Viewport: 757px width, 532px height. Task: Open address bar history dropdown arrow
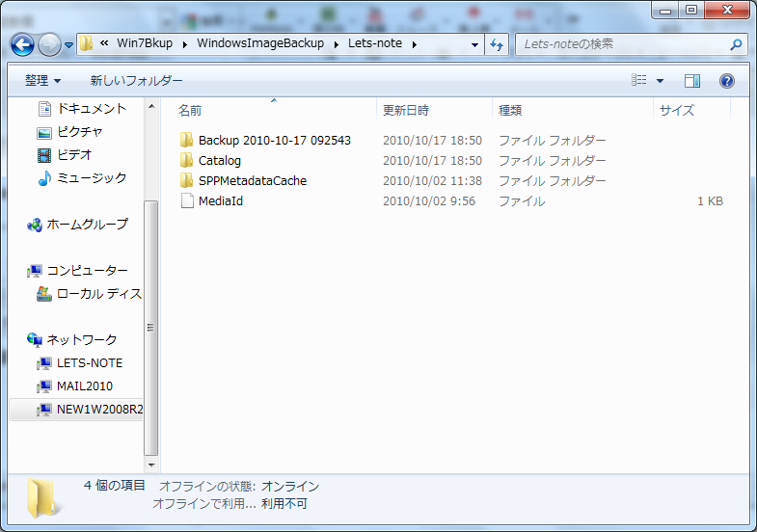click(474, 44)
